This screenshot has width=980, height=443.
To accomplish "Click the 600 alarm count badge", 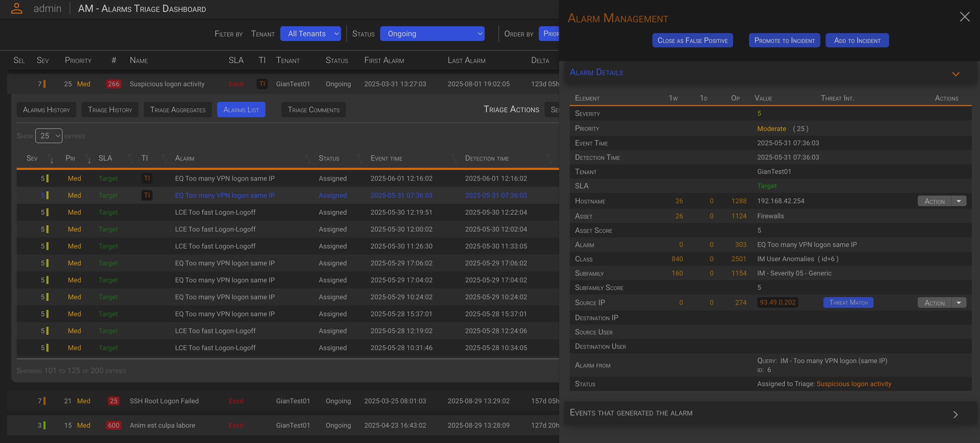I will 113,425.
